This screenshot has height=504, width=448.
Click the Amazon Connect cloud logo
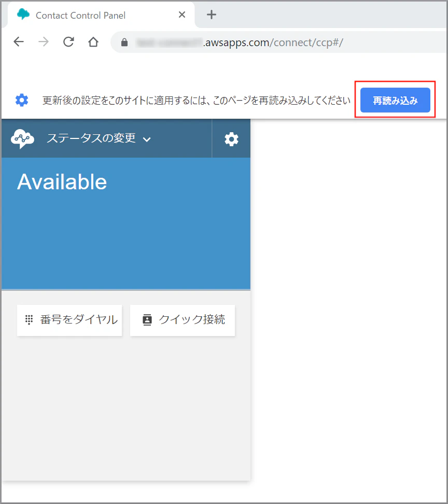pyautogui.click(x=22, y=138)
